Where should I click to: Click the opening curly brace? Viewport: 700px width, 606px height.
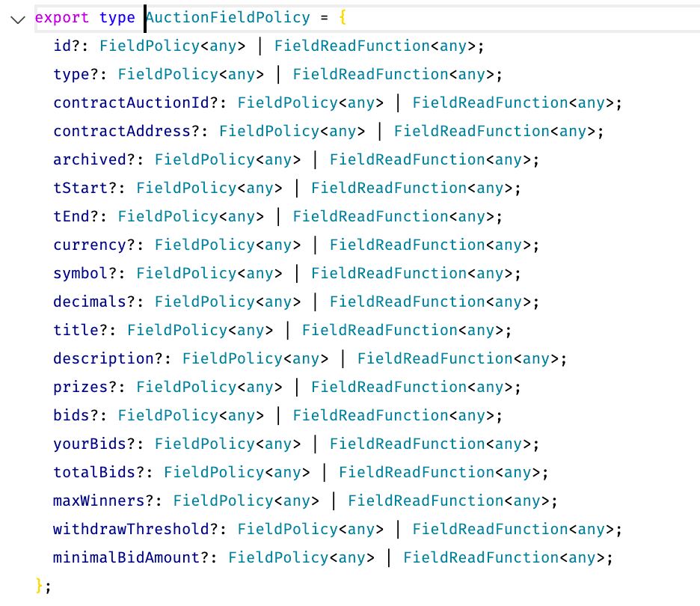coord(343,17)
